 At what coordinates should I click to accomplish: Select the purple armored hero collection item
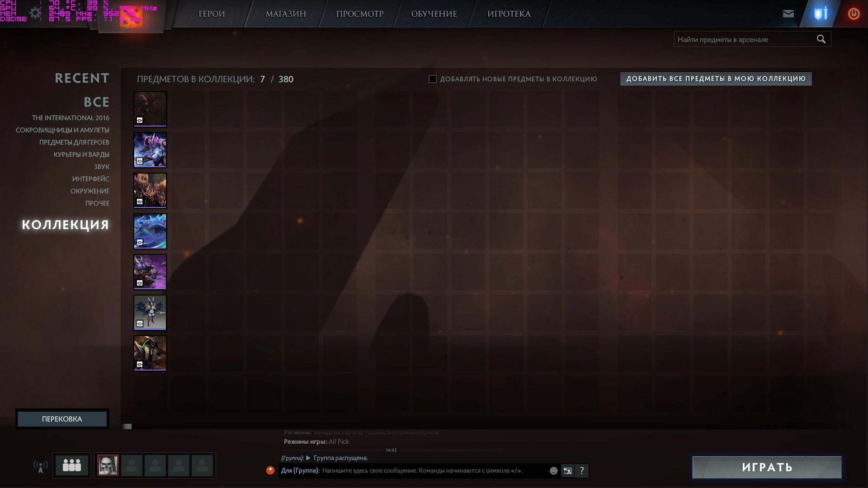pyautogui.click(x=150, y=150)
